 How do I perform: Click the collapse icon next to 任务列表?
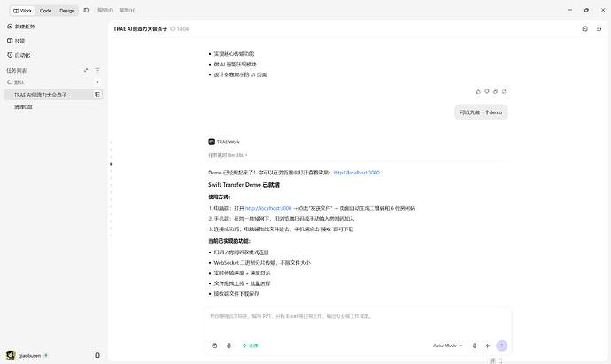(86, 70)
